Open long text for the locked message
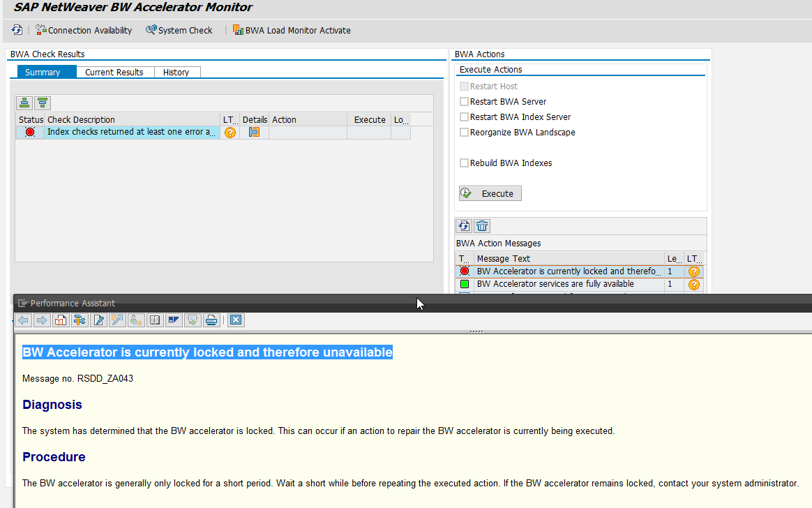 pos(694,271)
